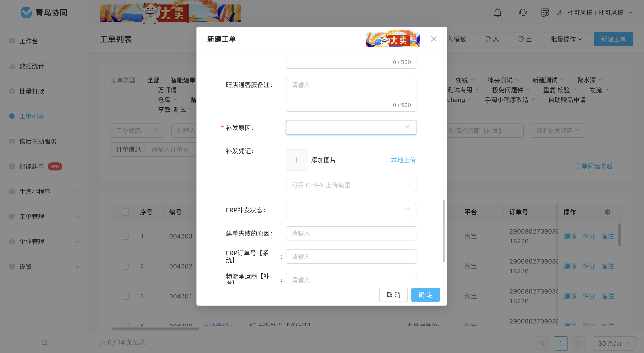Click the 工作台 sidebar icon
The height and width of the screenshot is (353, 644).
12,41
